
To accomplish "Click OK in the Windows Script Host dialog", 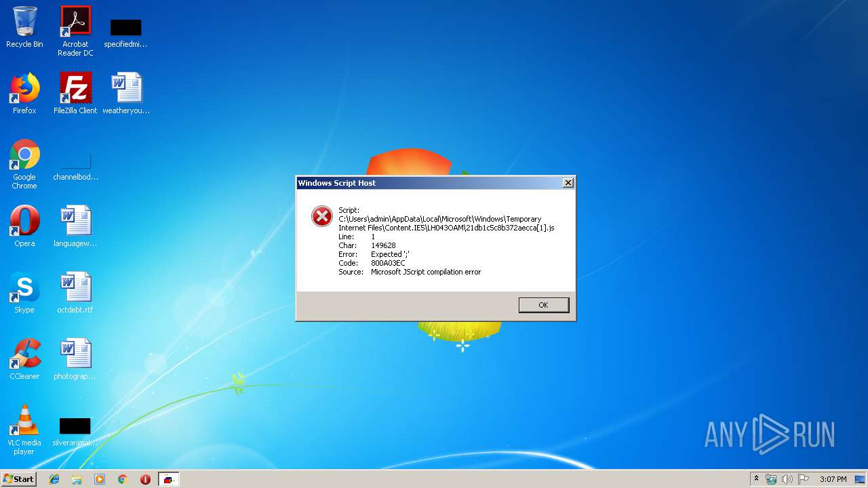I will point(543,305).
